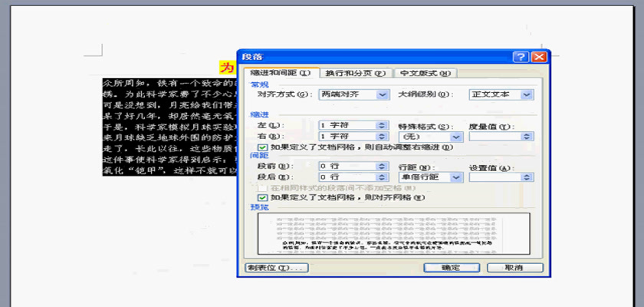Screen dimensions: 644x307
Task: Confirm with the 确定 button
Action: (x=452, y=268)
